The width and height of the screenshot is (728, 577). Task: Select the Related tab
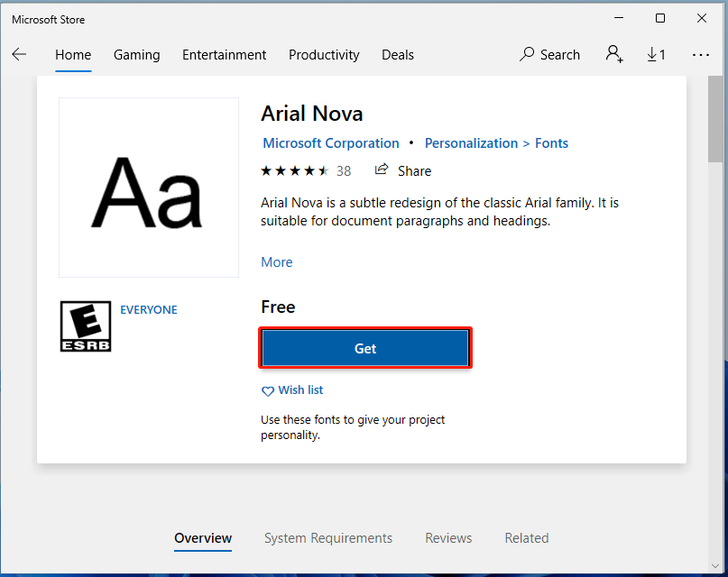(x=527, y=538)
